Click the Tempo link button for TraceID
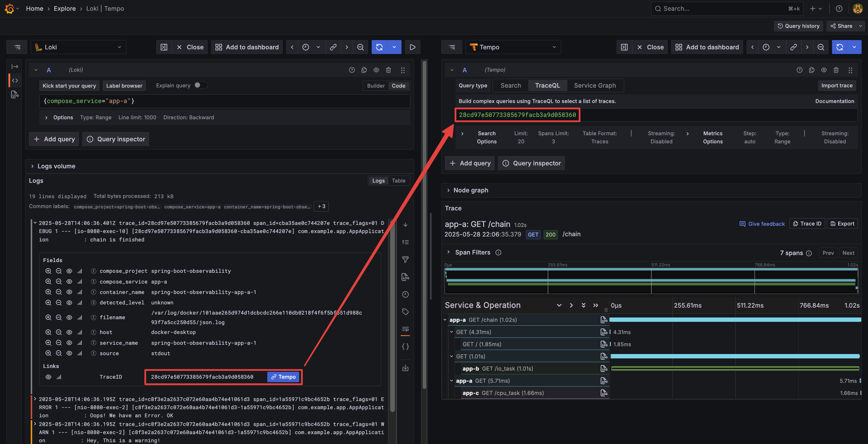Image resolution: width=868 pixels, height=444 pixels. 283,377
